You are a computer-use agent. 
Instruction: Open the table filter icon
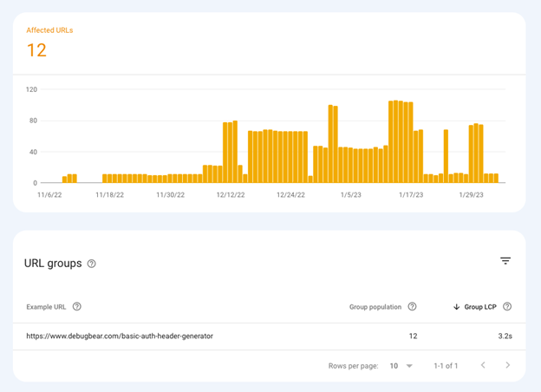505,261
